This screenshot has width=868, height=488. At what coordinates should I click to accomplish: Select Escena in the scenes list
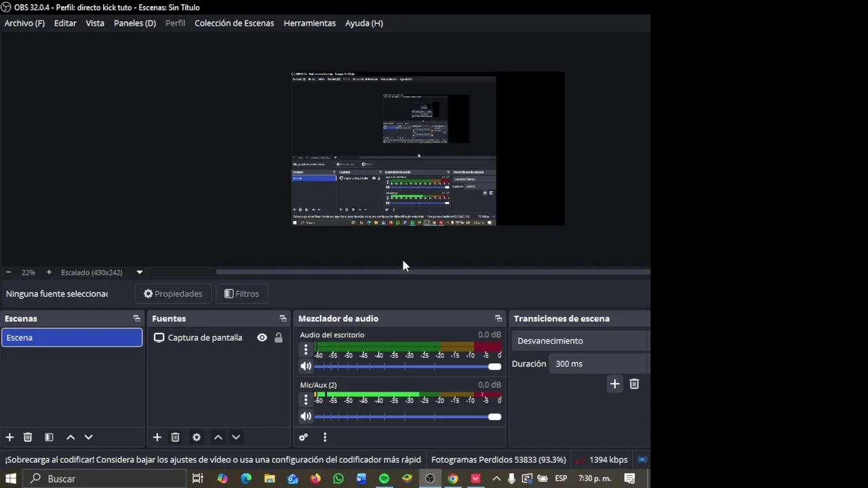pyautogui.click(x=72, y=338)
